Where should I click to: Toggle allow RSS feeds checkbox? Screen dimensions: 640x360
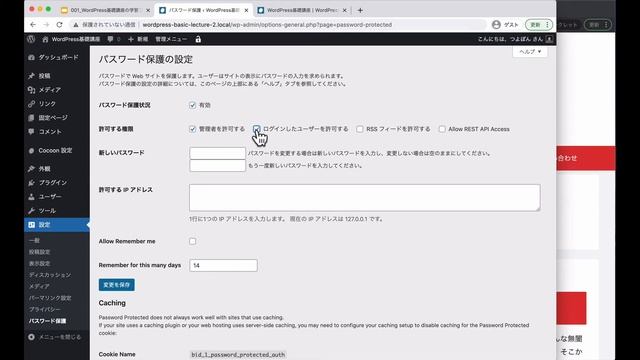point(360,129)
